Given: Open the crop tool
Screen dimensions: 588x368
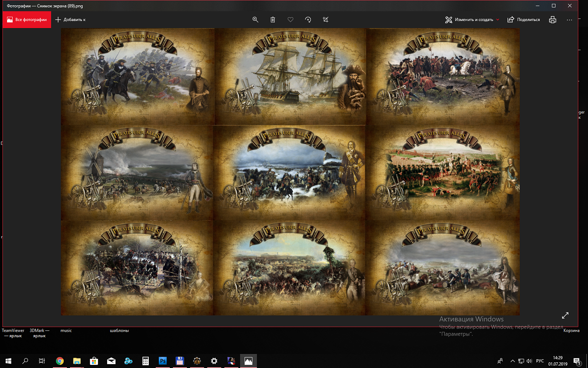Looking at the screenshot, I should click(325, 20).
